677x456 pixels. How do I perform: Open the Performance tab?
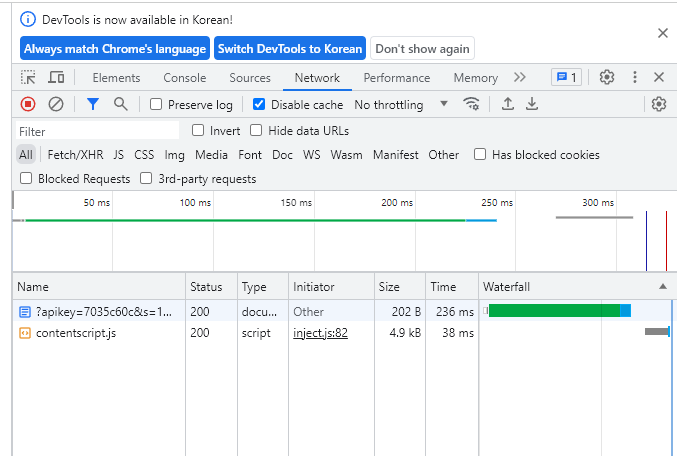396,78
